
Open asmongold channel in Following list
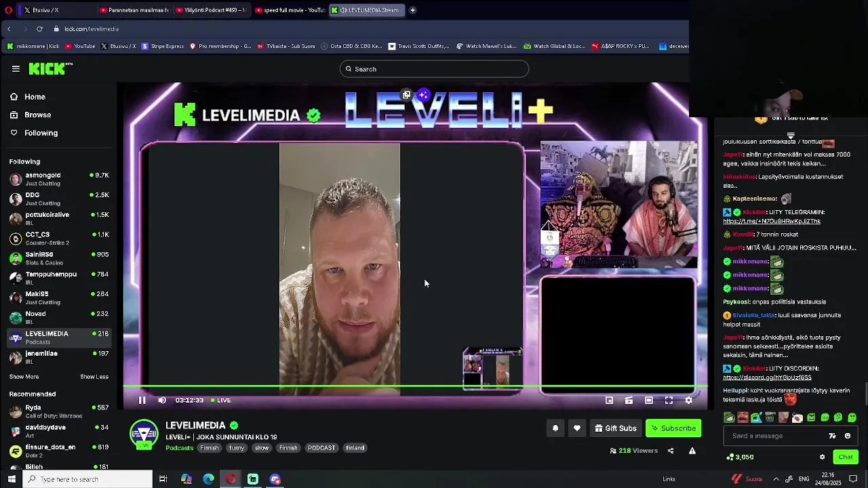59,179
